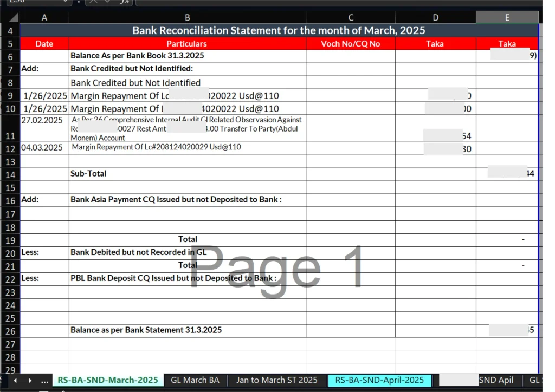Open hidden sheet tabs via ellipsis
Image resolution: width=555 pixels, height=392 pixels.
(x=44, y=381)
